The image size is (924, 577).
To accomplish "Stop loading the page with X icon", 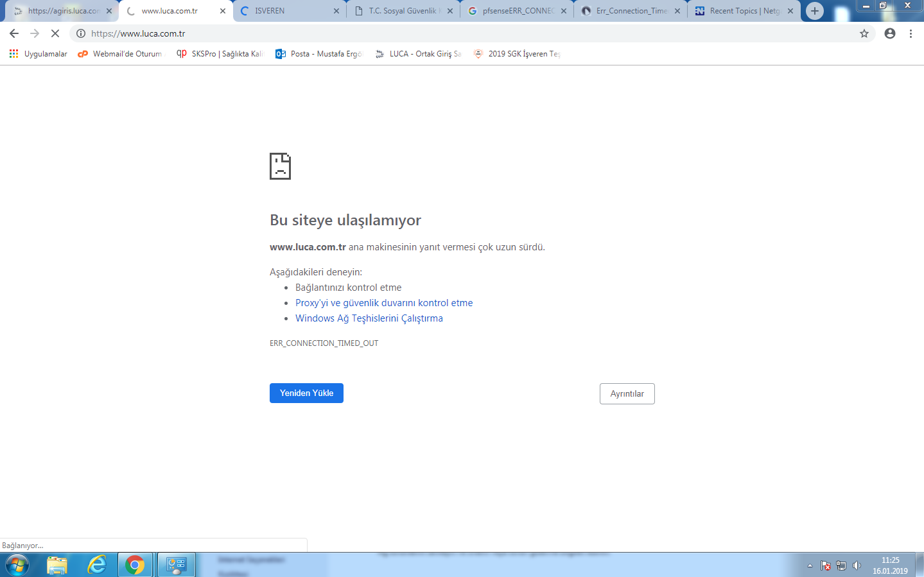I will point(55,33).
